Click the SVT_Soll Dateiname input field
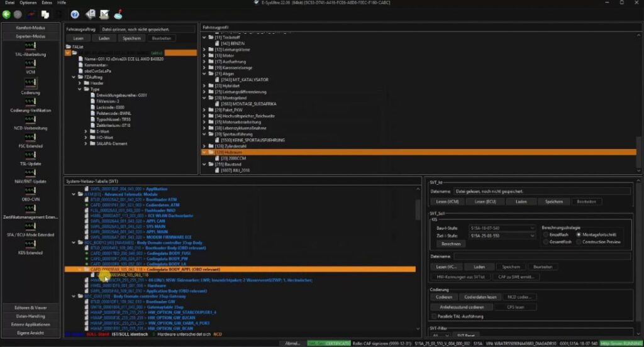 coord(542,256)
